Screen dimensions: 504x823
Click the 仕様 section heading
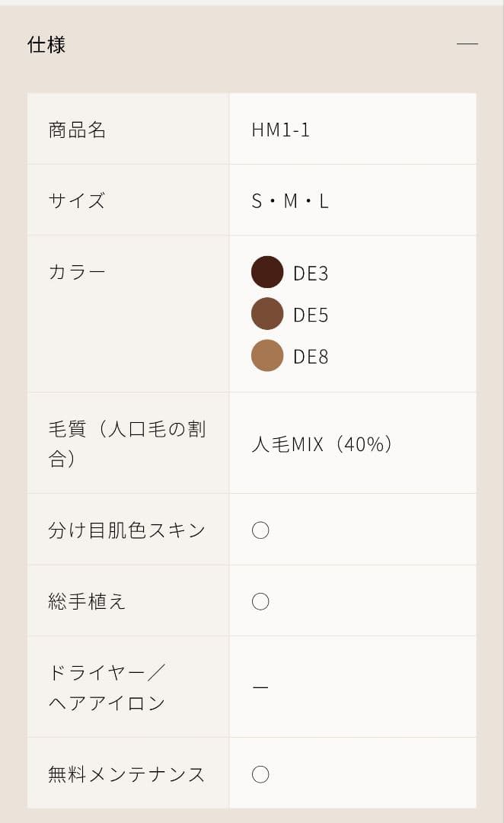46,45
